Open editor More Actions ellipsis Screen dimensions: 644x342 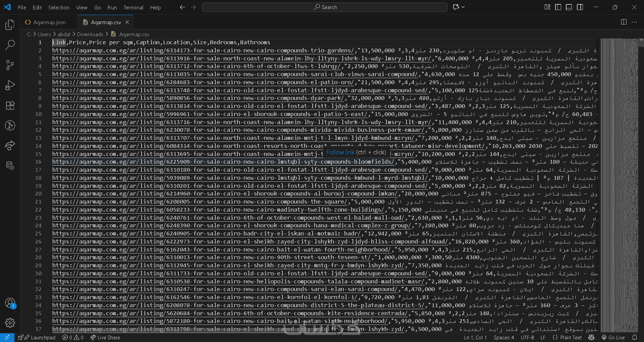coord(634,22)
